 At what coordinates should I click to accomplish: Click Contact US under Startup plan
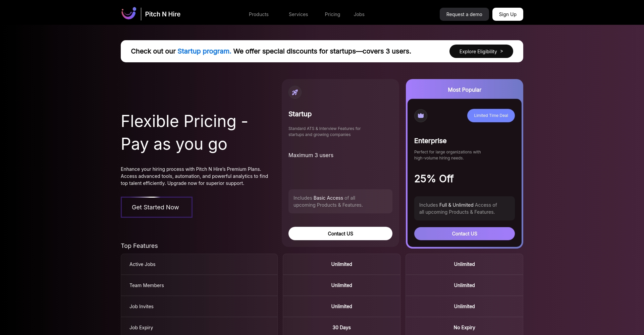pyautogui.click(x=340, y=233)
